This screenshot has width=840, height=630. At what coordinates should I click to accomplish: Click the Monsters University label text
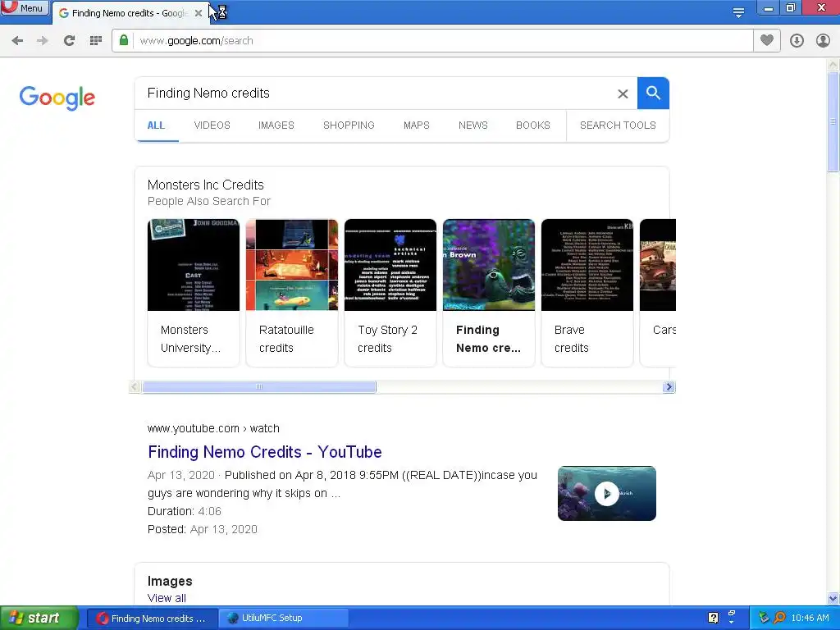[x=190, y=339]
